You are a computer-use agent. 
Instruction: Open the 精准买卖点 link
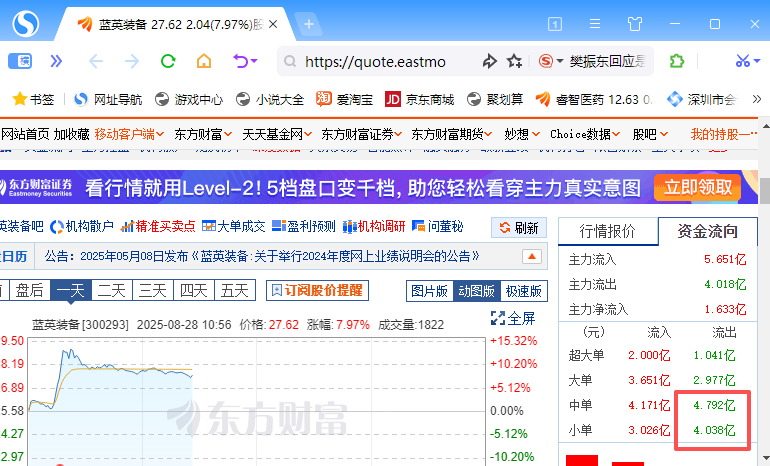(158, 226)
